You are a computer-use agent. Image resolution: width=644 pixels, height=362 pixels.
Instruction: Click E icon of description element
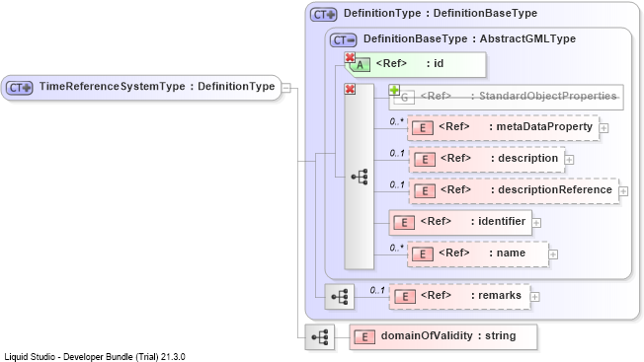[x=425, y=160]
